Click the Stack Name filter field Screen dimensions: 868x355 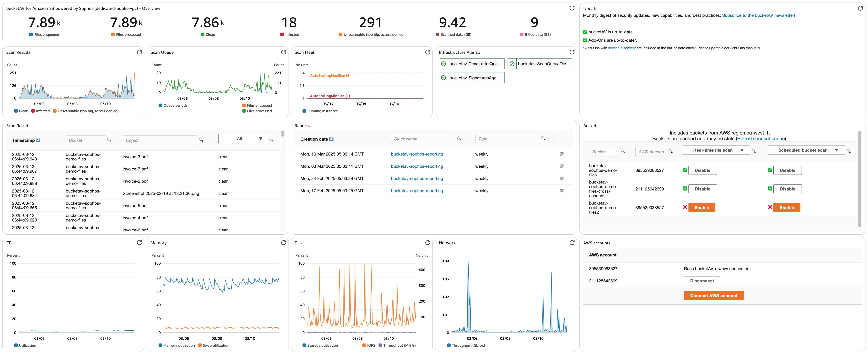click(x=423, y=139)
